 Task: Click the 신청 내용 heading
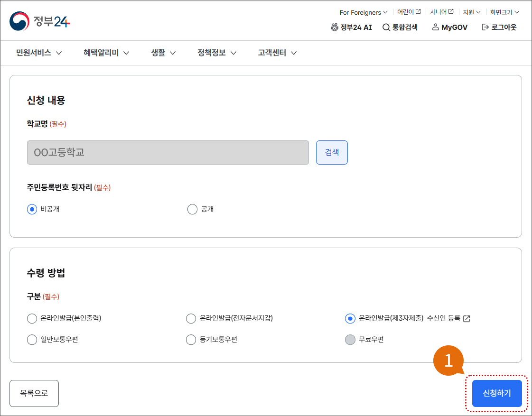[x=46, y=101]
